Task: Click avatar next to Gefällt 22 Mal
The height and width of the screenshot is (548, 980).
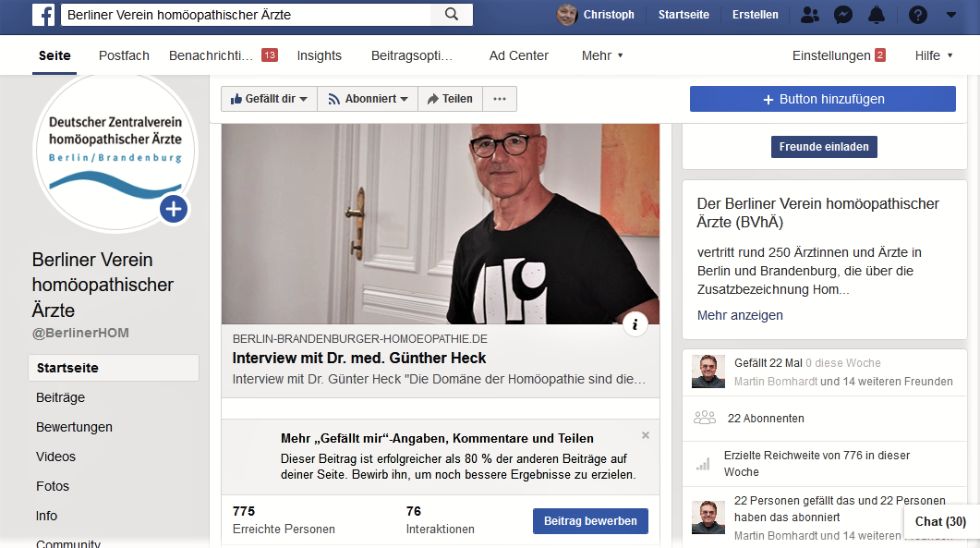Action: point(708,371)
